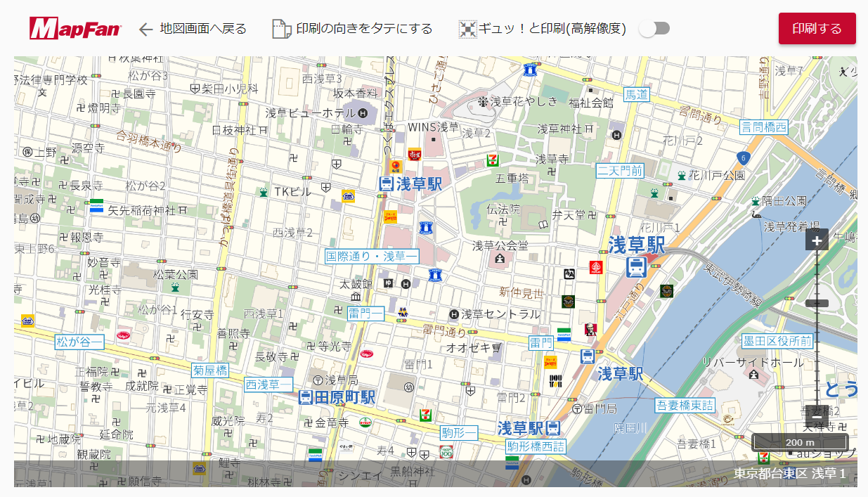Click the オオゼキ store label
Screen dimensions: 868x497
(468, 347)
